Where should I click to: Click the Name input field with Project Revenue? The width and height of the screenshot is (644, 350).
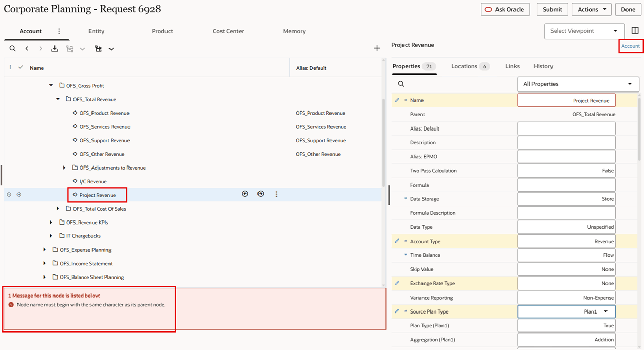(566, 100)
